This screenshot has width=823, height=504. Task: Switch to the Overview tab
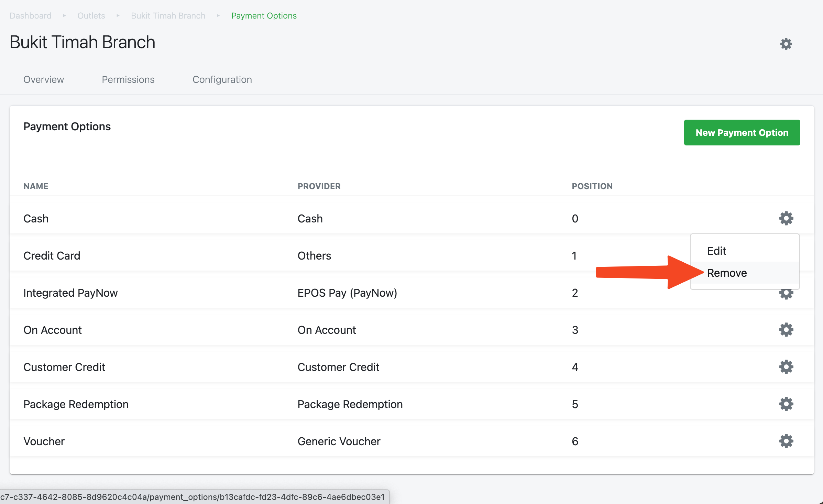point(44,79)
